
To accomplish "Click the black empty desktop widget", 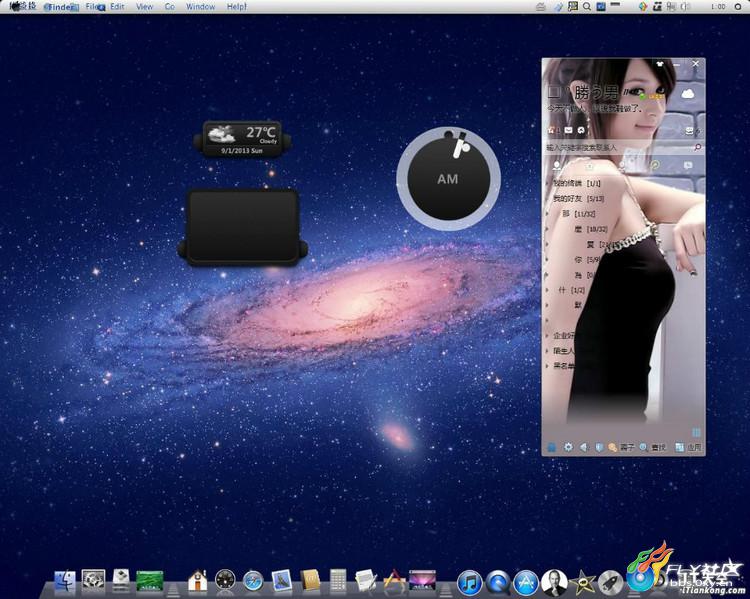I will pyautogui.click(x=243, y=227).
